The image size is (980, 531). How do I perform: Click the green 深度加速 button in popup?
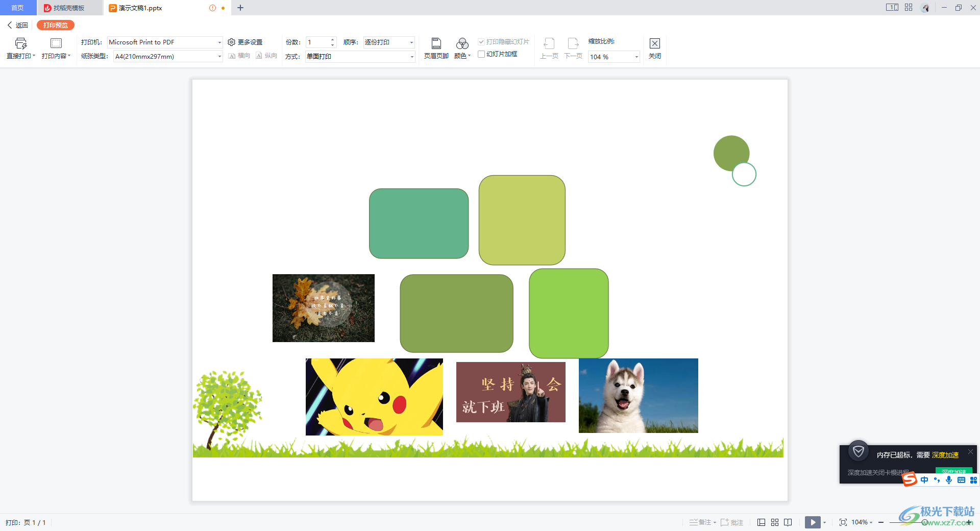(x=953, y=471)
